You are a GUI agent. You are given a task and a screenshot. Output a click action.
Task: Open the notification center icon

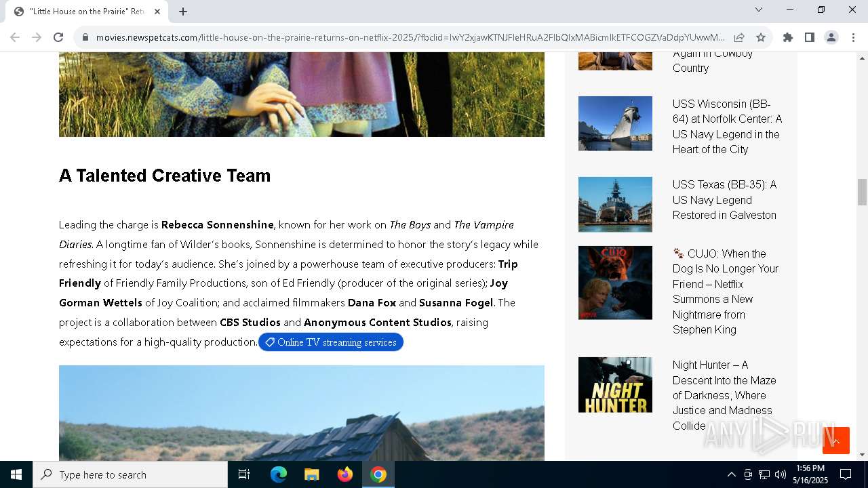846,474
